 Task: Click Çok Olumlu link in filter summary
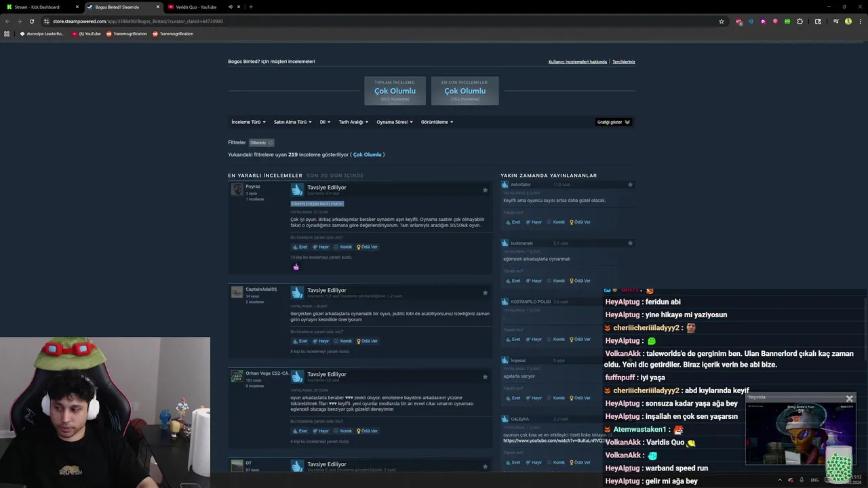(x=368, y=155)
